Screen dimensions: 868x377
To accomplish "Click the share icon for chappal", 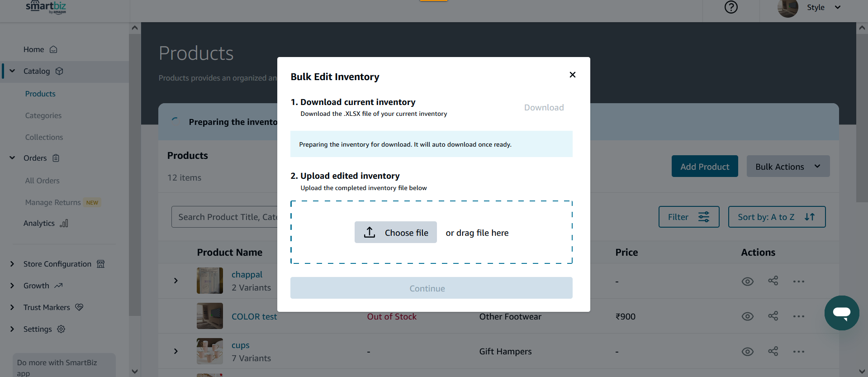I will click(x=773, y=281).
